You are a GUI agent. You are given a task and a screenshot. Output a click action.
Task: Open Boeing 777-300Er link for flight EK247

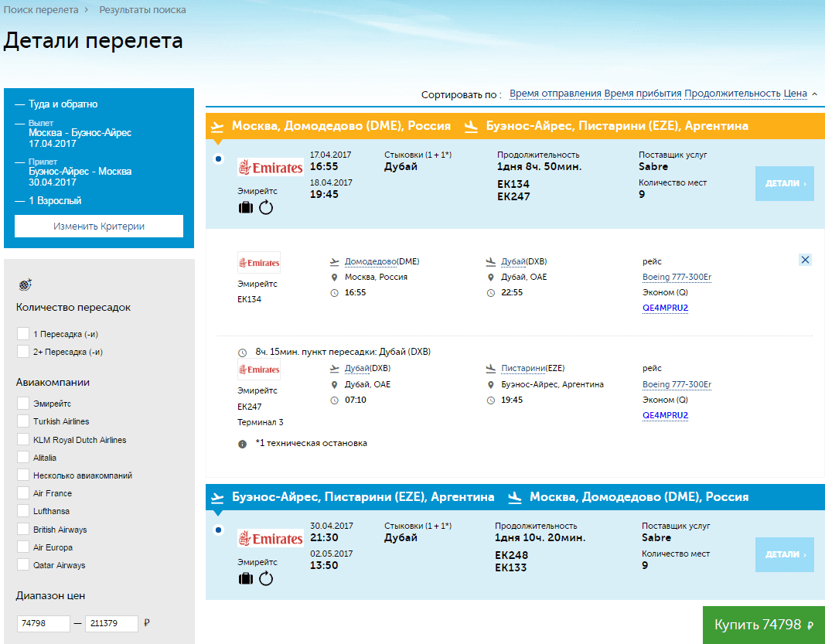[x=677, y=384]
